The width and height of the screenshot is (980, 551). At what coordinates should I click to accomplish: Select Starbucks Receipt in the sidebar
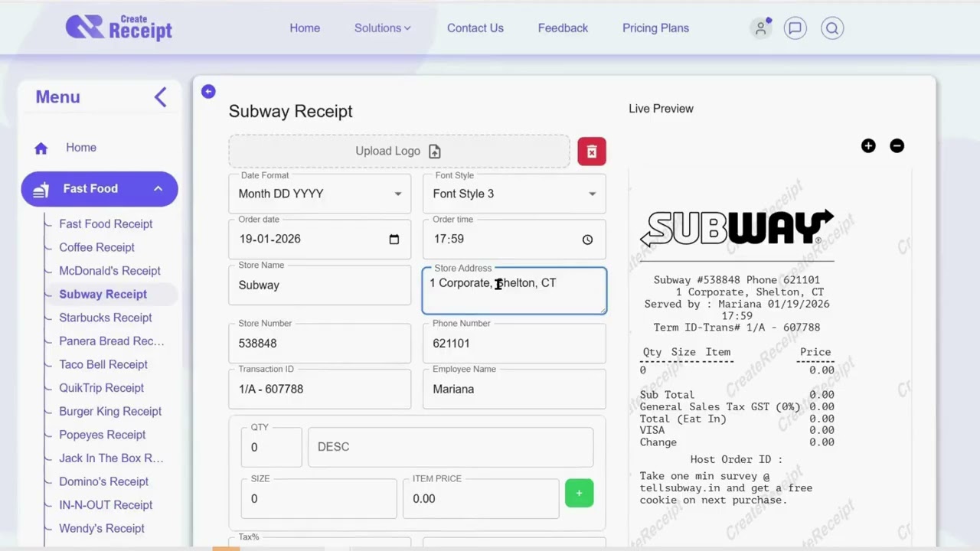(106, 318)
